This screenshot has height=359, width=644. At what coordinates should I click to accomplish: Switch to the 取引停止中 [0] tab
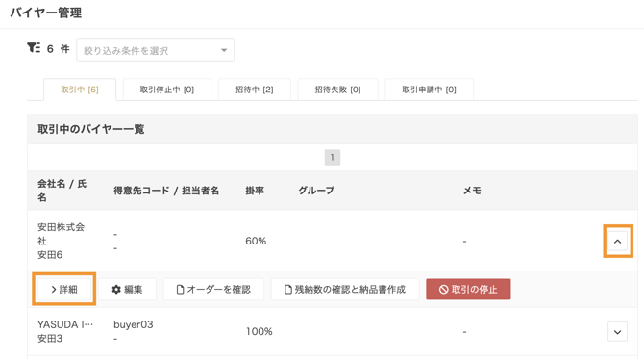pyautogui.click(x=166, y=90)
